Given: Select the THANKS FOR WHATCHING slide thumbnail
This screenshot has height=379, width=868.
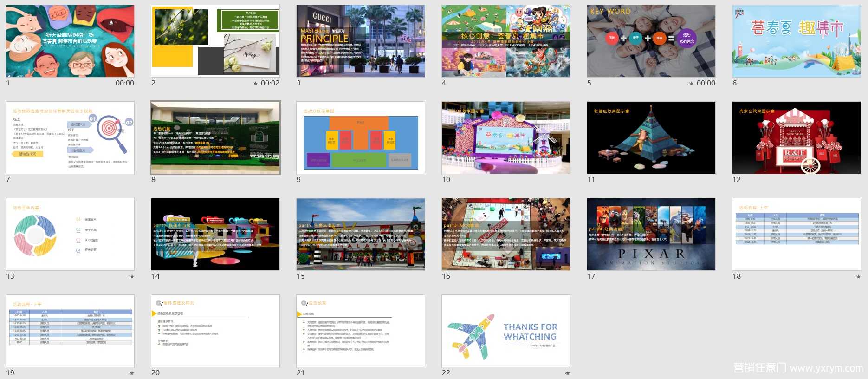Looking at the screenshot, I should (506, 331).
